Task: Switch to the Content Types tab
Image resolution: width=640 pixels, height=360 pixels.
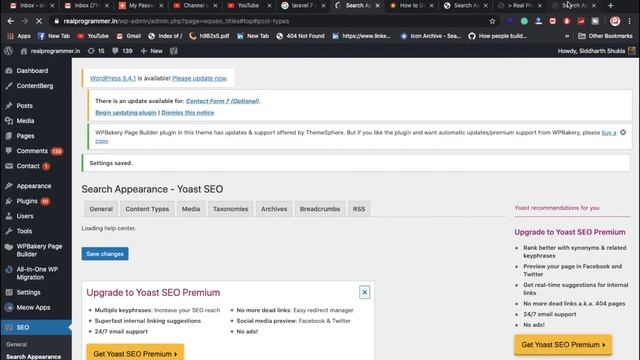Action: tap(147, 209)
